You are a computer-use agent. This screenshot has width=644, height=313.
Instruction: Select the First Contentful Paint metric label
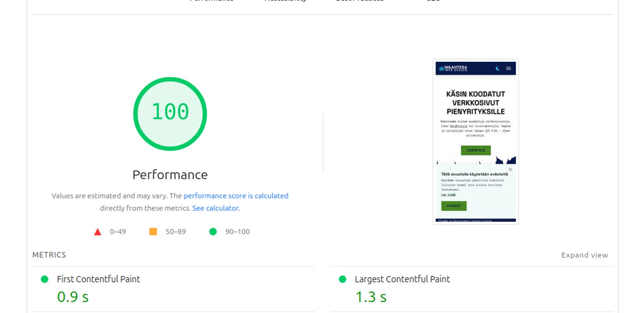98,279
